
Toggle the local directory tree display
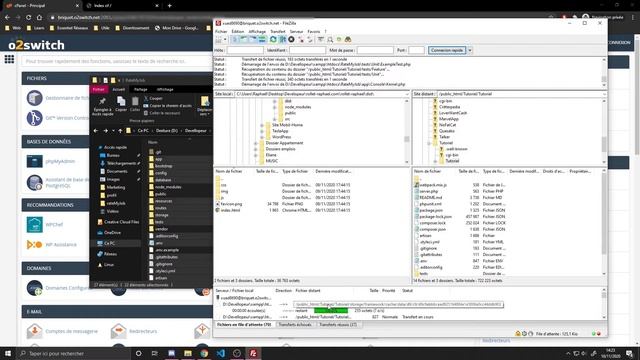[244, 40]
